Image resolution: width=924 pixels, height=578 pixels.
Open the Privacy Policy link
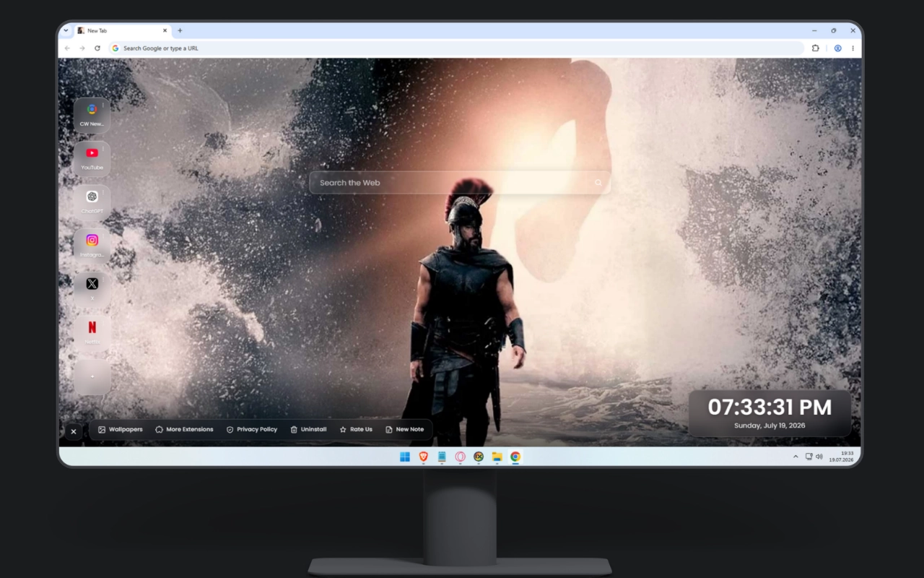coord(252,429)
